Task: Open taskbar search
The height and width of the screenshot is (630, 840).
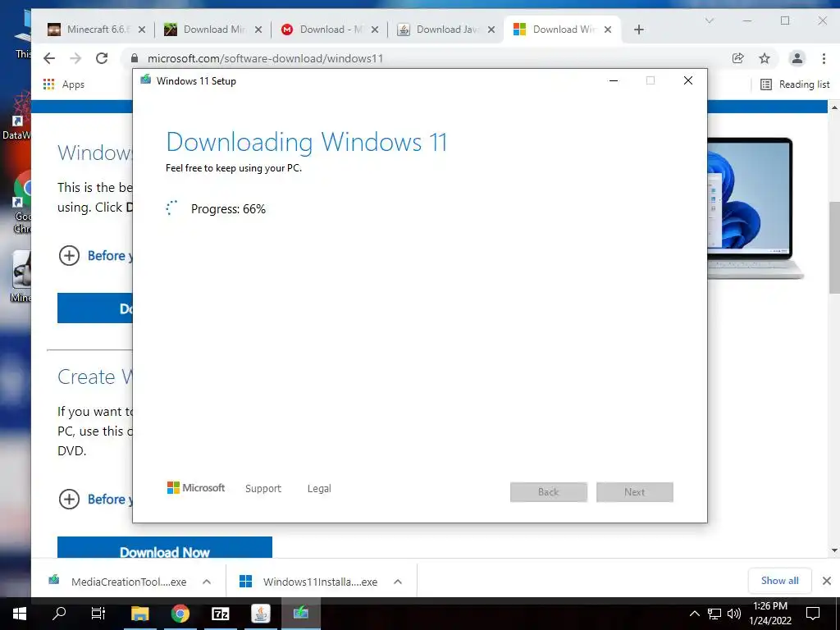Action: (59, 614)
